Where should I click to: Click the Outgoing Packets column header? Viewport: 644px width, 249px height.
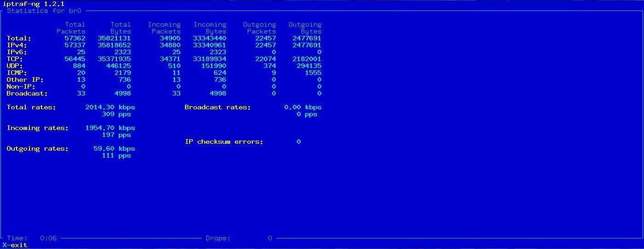260,28
